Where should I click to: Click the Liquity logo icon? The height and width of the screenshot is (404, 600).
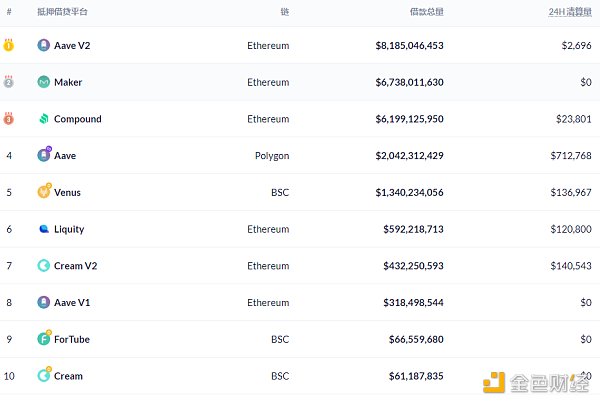tap(43, 229)
